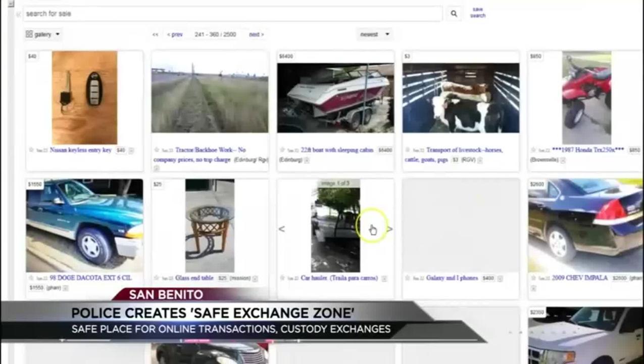The width and height of the screenshot is (644, 364).
Task: Jump to first page with double arrow
Action: 155,34
